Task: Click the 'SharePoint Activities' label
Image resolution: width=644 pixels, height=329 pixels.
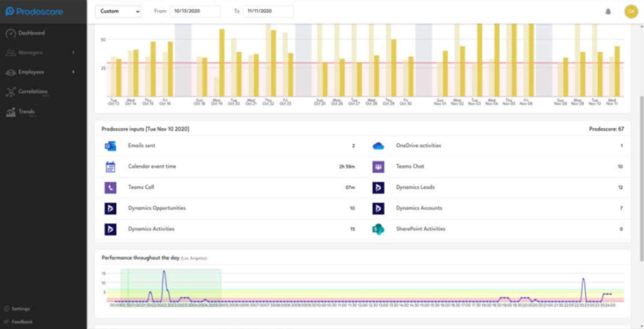Action: [x=421, y=229]
